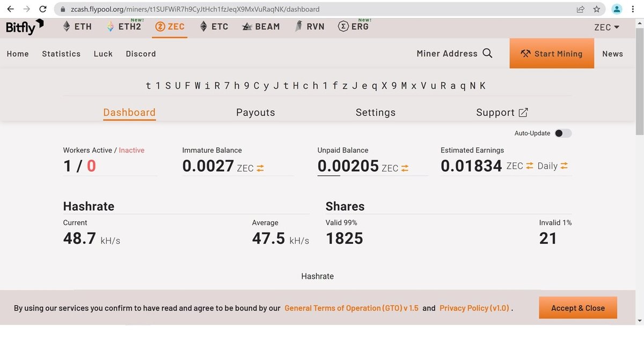Open the BEAM pool icon
This screenshot has height=342, width=644.
click(247, 26)
